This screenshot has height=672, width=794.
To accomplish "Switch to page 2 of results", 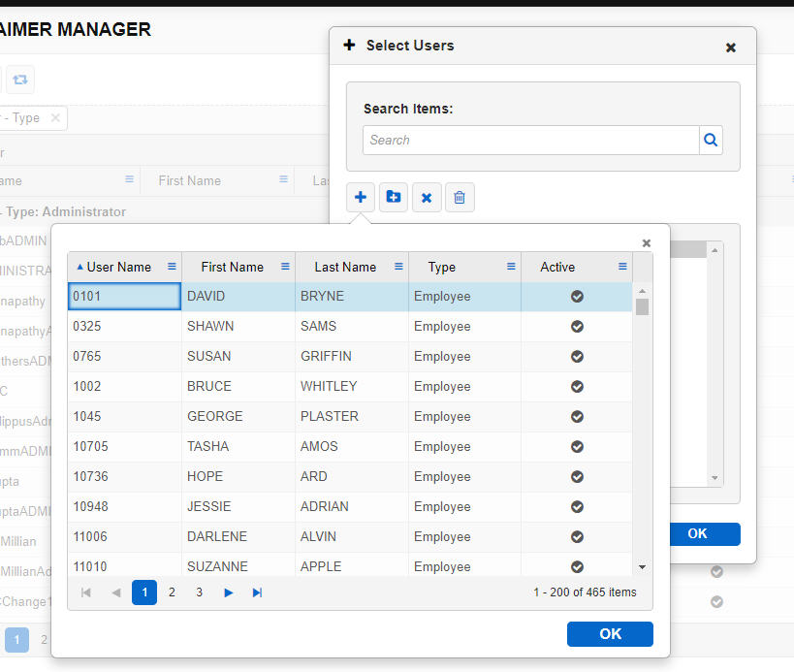I will click(x=172, y=592).
